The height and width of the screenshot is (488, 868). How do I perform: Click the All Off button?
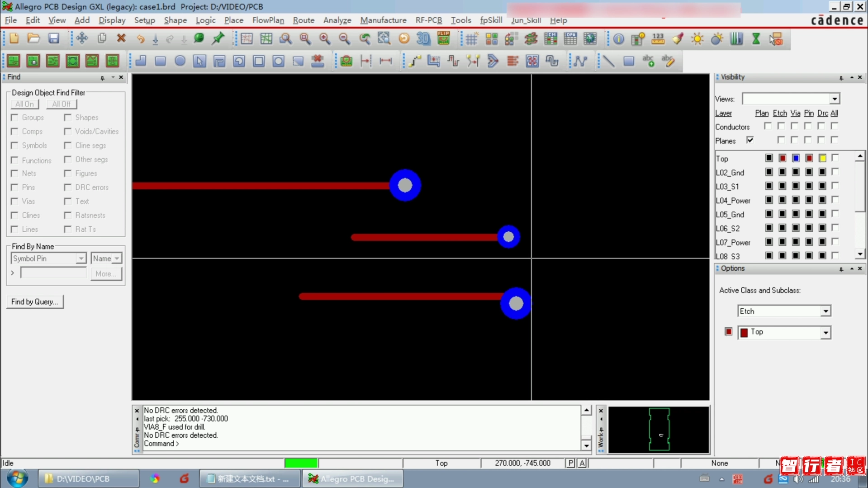pyautogui.click(x=62, y=104)
